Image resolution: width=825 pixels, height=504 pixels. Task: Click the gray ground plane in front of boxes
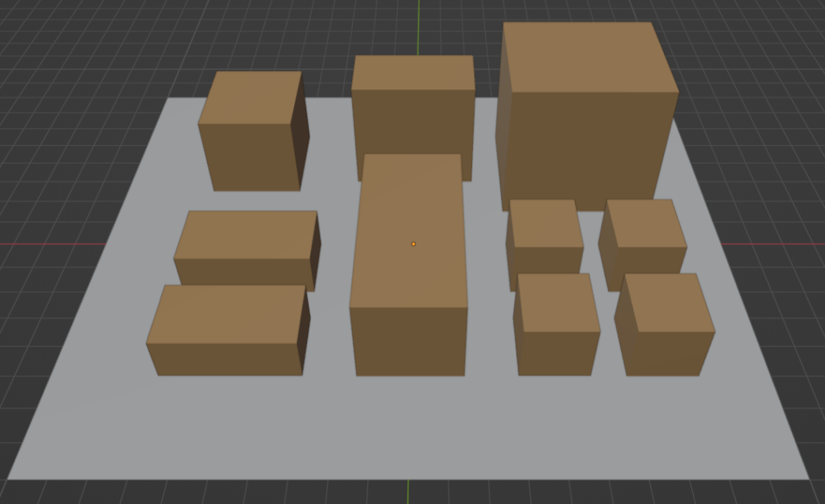pos(403,427)
